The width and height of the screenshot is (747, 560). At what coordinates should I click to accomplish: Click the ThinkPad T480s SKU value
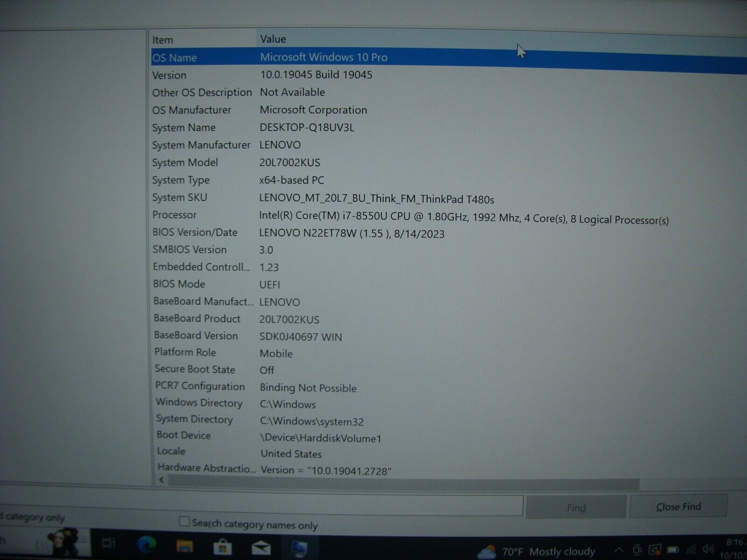[x=377, y=199]
